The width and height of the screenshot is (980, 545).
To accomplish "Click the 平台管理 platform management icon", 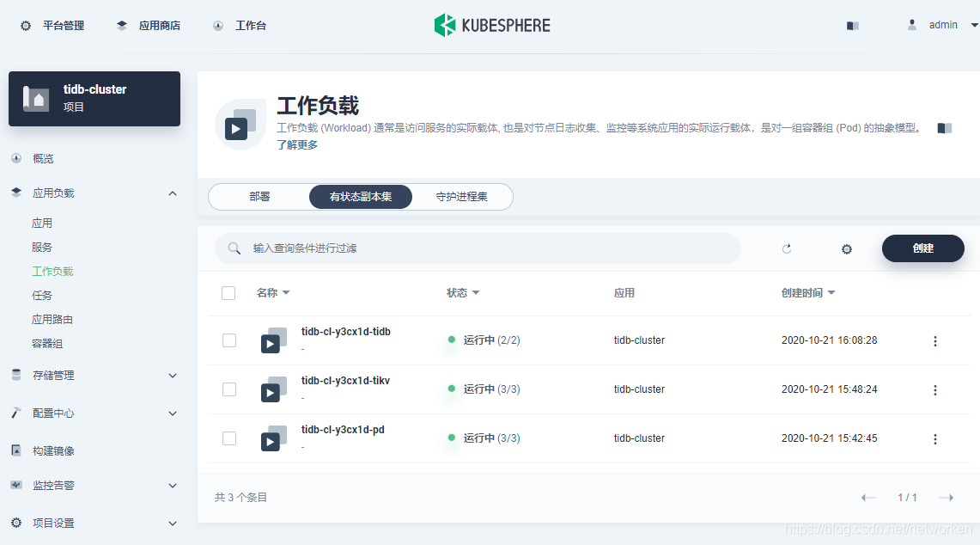I will coord(25,25).
